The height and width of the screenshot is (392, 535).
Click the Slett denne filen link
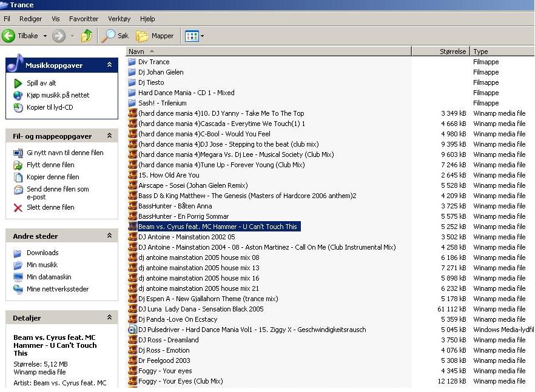(50, 208)
